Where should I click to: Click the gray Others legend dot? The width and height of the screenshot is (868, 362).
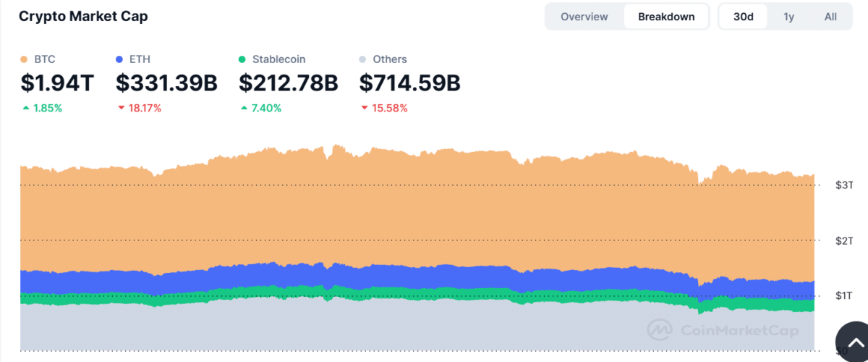pyautogui.click(x=364, y=59)
